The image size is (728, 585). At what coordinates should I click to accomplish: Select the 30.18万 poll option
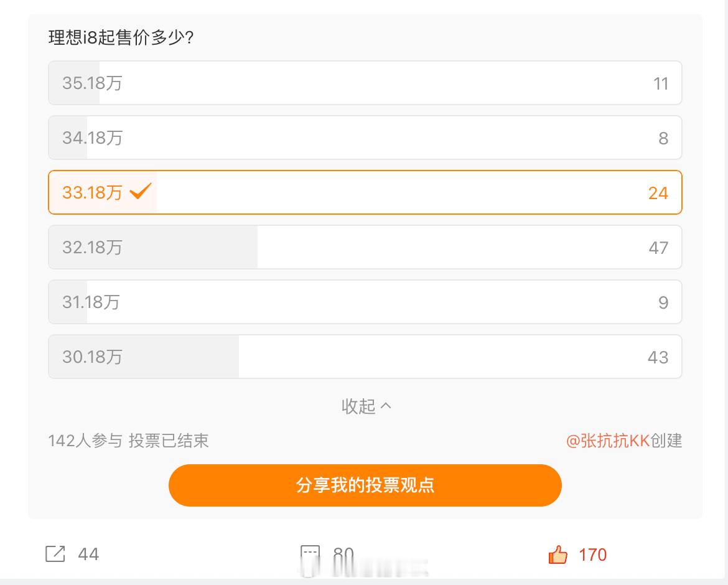click(x=365, y=357)
